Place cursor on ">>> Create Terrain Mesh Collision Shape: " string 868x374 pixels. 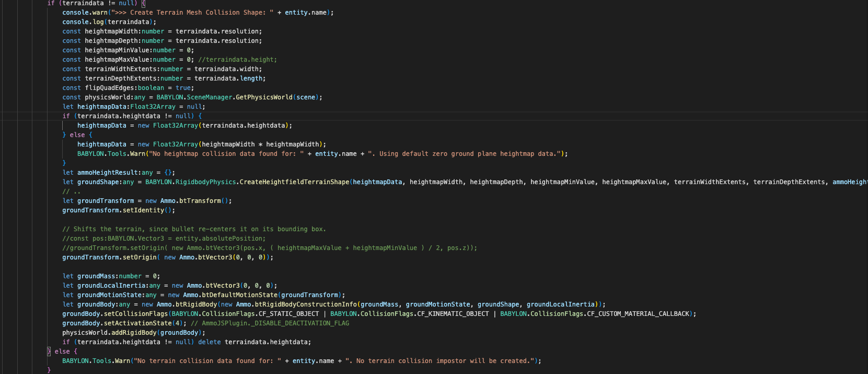[192, 13]
